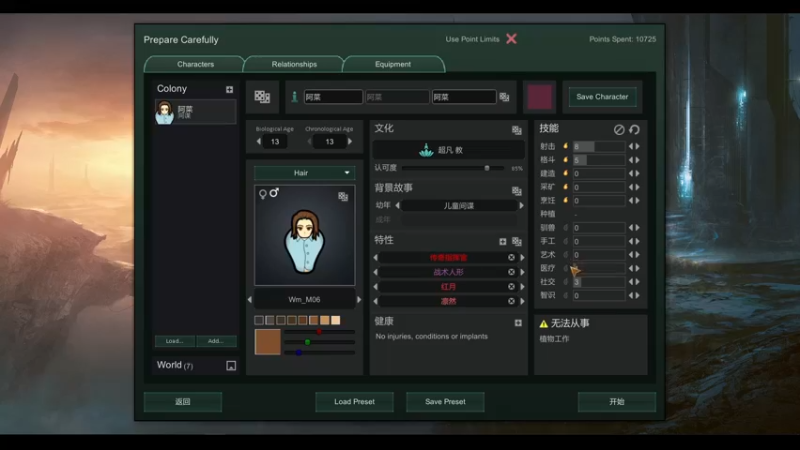800x450 pixels.
Task: Reset skills with the undo arrow icon
Action: (634, 130)
